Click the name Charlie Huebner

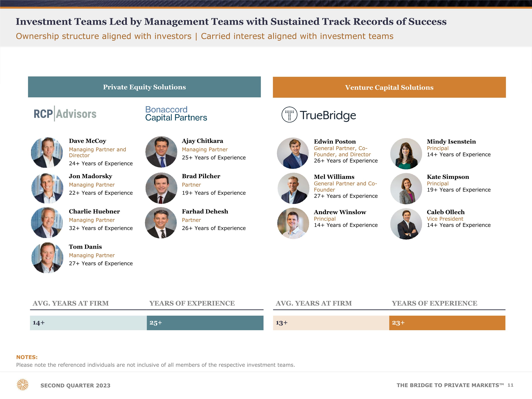pyautogui.click(x=94, y=211)
